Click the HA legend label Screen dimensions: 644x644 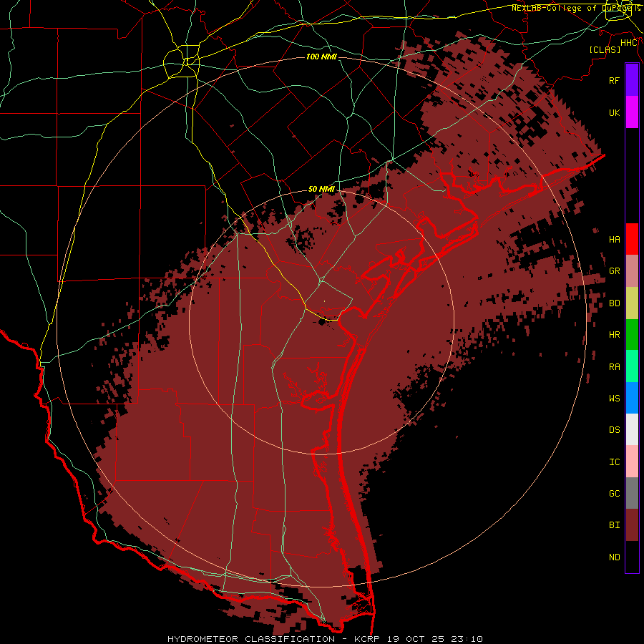pos(615,239)
